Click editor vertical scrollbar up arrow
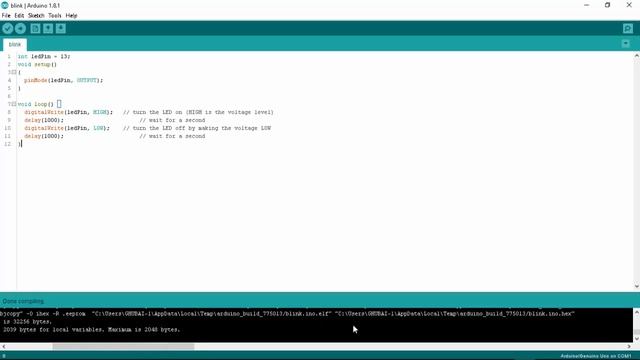Viewport: 640px width, 360px height. [x=636, y=56]
